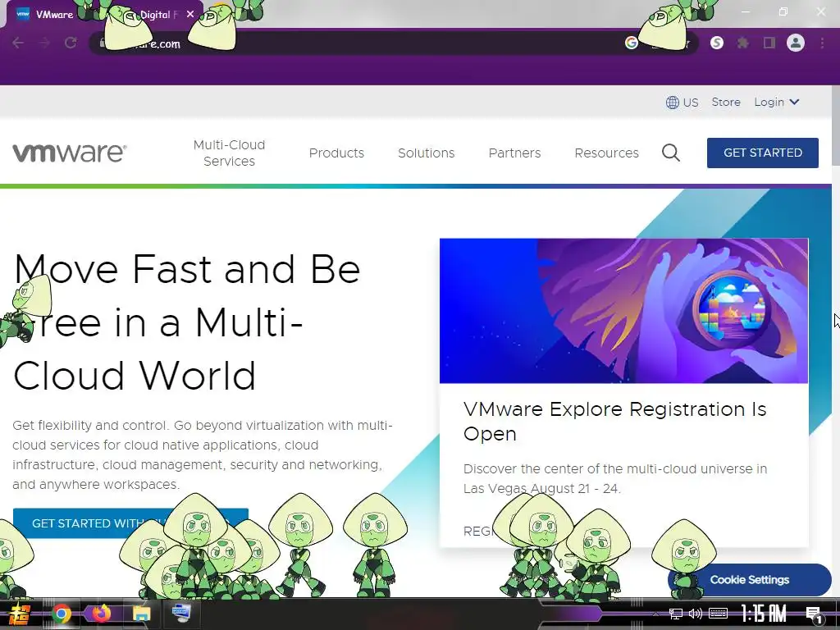Open the S extension icon

pyautogui.click(x=717, y=43)
